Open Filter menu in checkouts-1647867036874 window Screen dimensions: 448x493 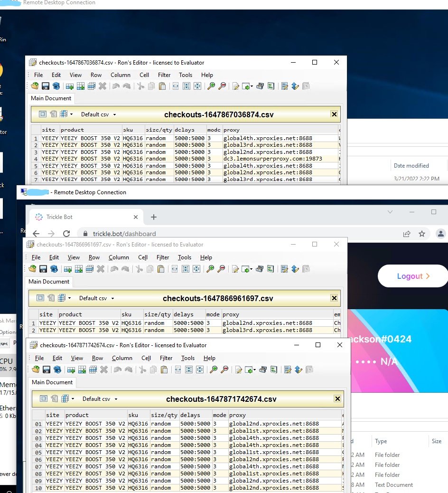click(164, 75)
